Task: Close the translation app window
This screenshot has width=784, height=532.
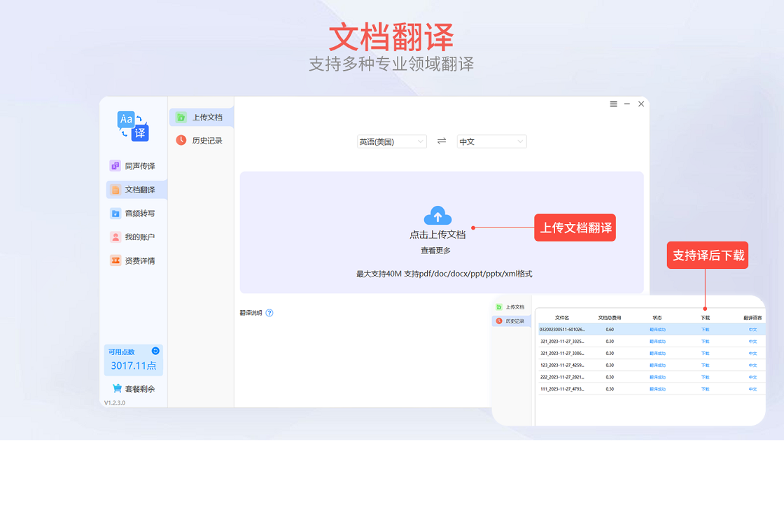Action: [x=641, y=104]
